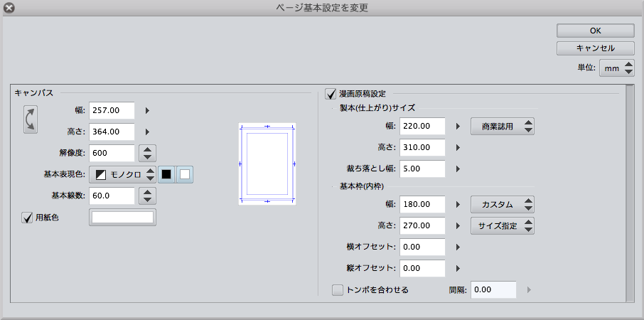Click the 解像度 field showing 600

tap(112, 153)
